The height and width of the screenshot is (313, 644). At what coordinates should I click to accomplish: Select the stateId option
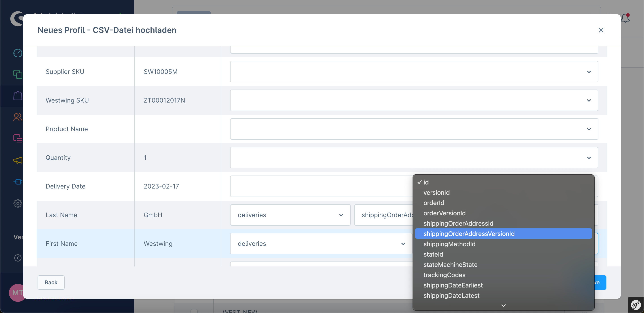click(503, 254)
